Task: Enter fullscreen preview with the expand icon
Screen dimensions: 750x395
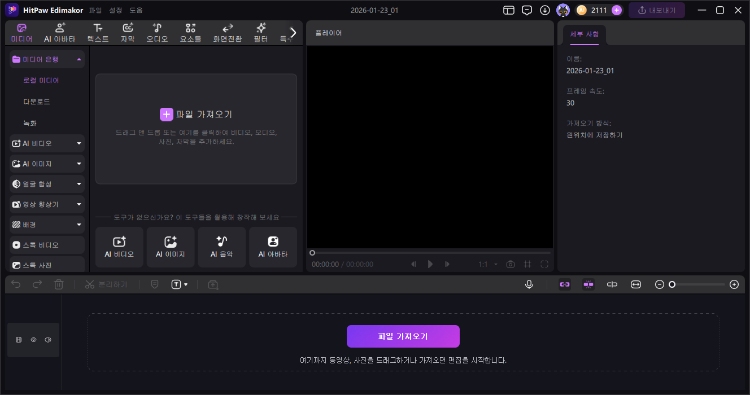Action: pyautogui.click(x=544, y=264)
